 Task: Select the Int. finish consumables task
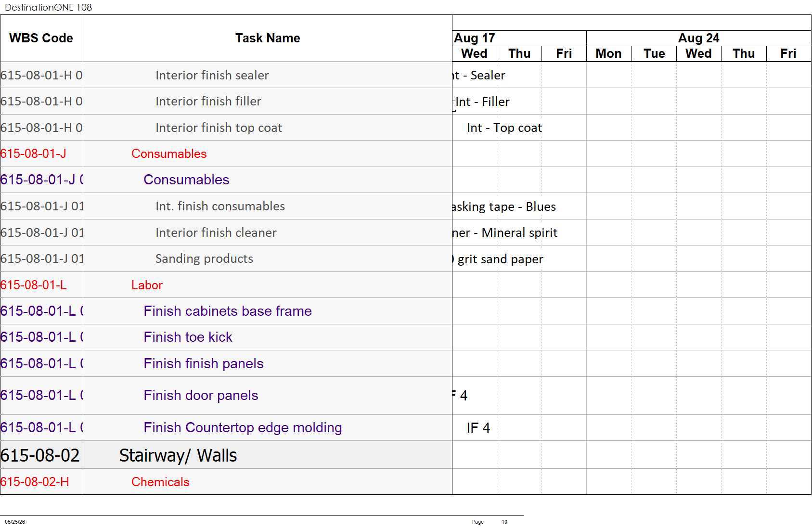[220, 206]
